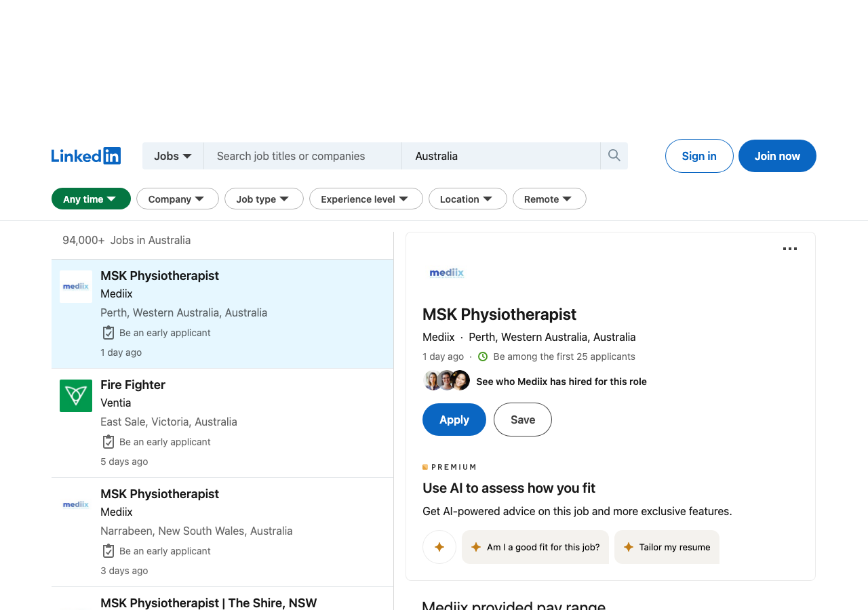Screen dimensions: 868x610
Task: Apply to the MSK Physiotherapist job
Action: coord(454,420)
